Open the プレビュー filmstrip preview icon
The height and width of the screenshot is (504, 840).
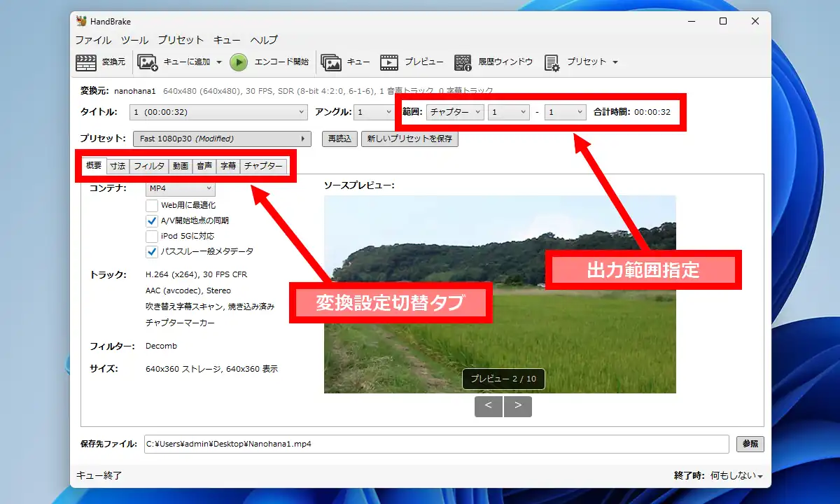(389, 62)
